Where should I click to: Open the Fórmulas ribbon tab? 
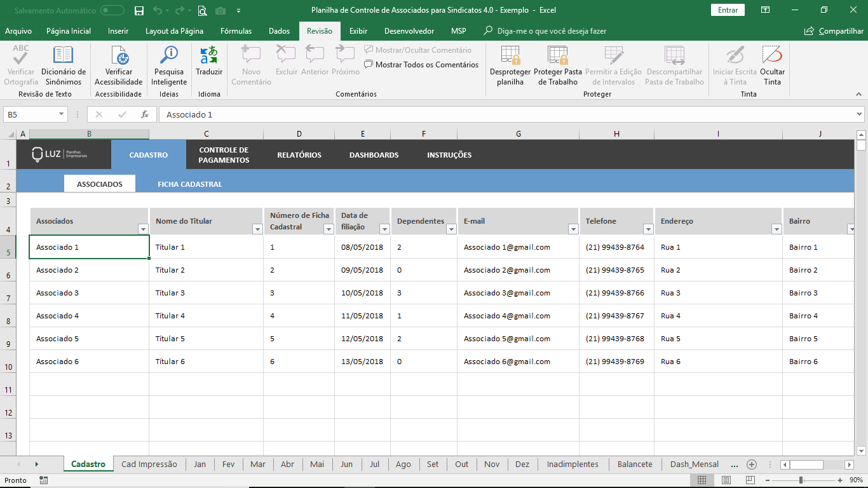click(236, 31)
